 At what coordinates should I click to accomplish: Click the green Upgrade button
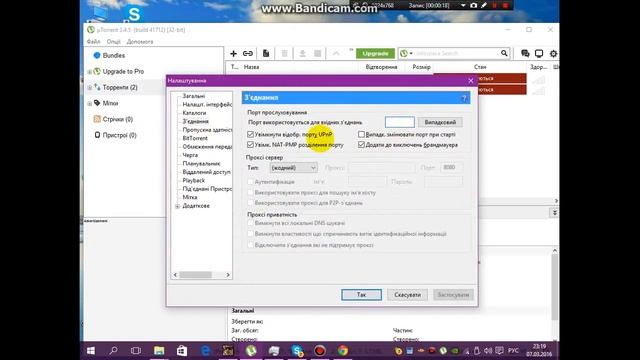pos(376,53)
